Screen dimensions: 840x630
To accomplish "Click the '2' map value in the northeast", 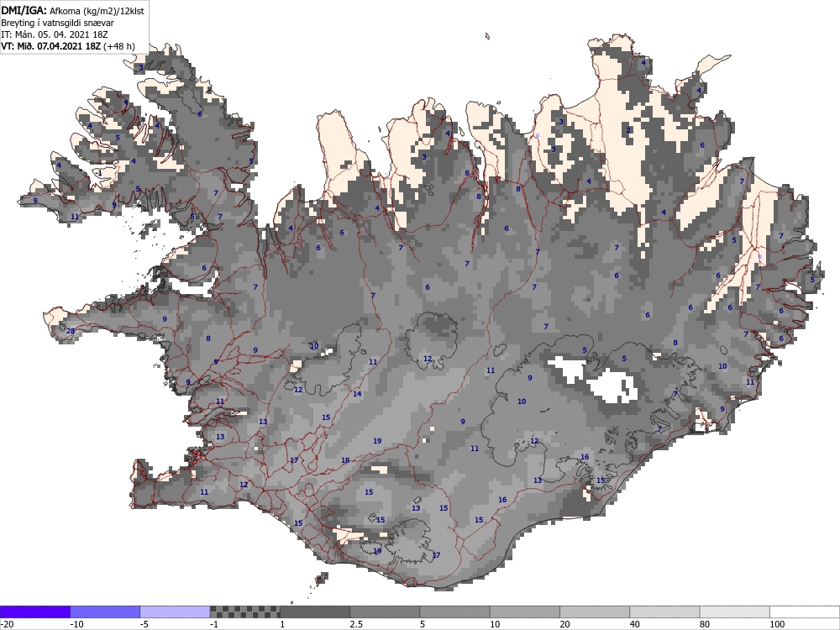I will 628,130.
